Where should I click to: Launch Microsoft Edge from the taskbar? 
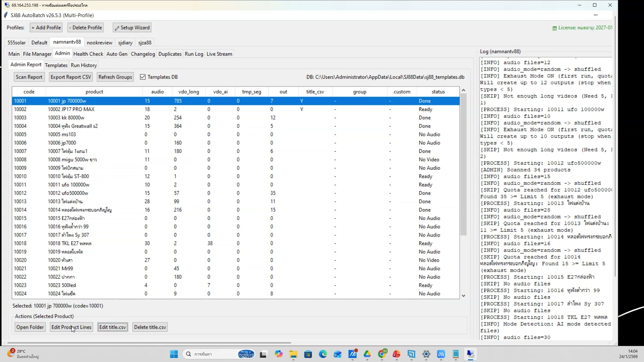[x=323, y=354]
